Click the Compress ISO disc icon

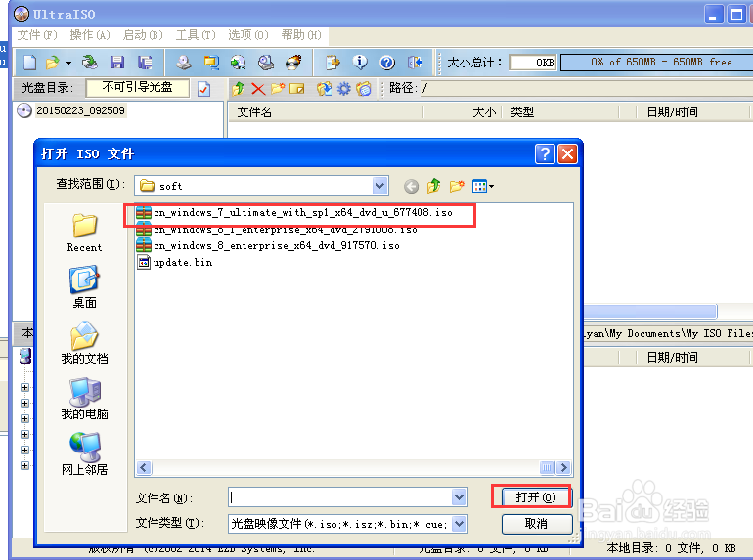coord(239,63)
